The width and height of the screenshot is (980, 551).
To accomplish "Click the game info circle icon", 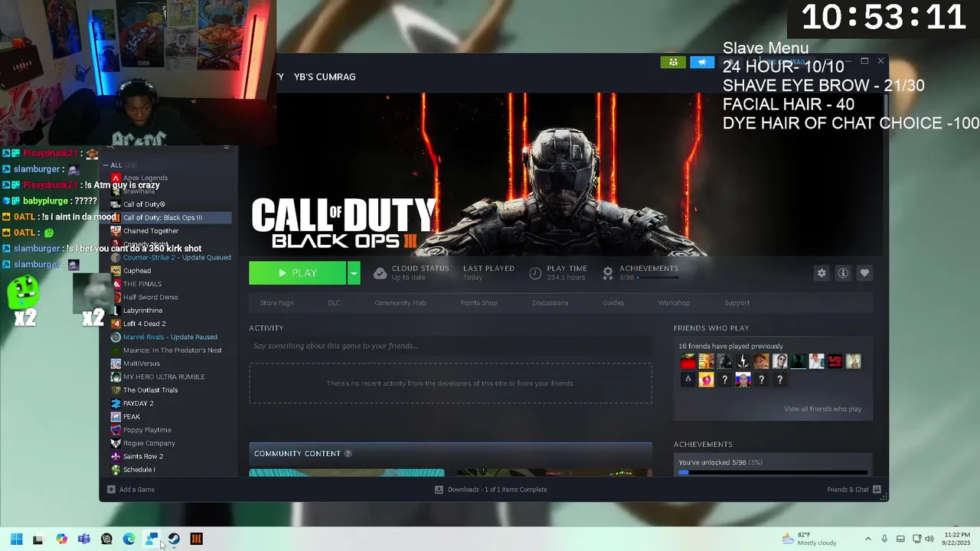I will pos(843,273).
